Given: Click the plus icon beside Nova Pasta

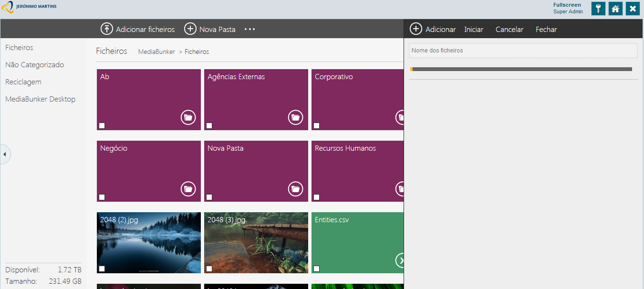Looking at the screenshot, I should (x=190, y=29).
